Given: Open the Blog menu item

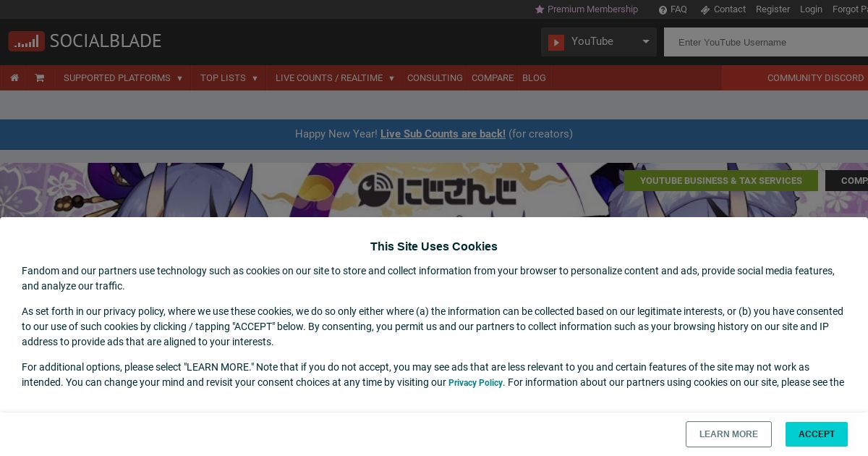Looking at the screenshot, I should [x=534, y=77].
